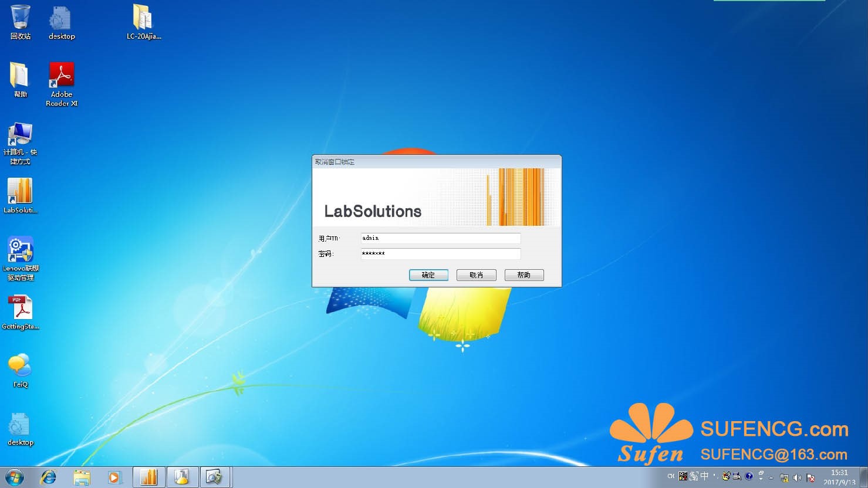
Task: Switch to the magnifier data browser taskbar button
Action: (216, 477)
